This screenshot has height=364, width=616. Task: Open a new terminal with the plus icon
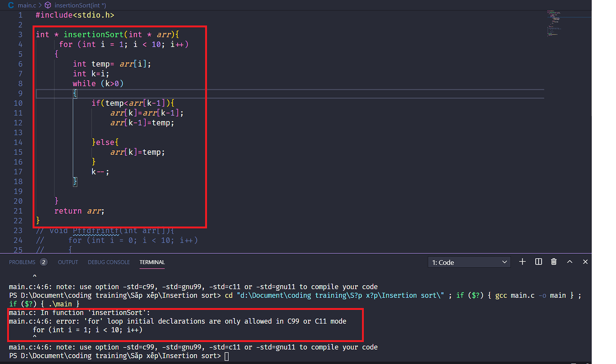coord(522,262)
